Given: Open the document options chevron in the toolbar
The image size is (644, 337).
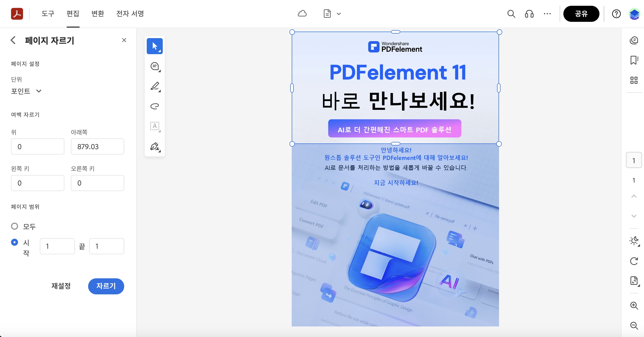Looking at the screenshot, I should 339,14.
